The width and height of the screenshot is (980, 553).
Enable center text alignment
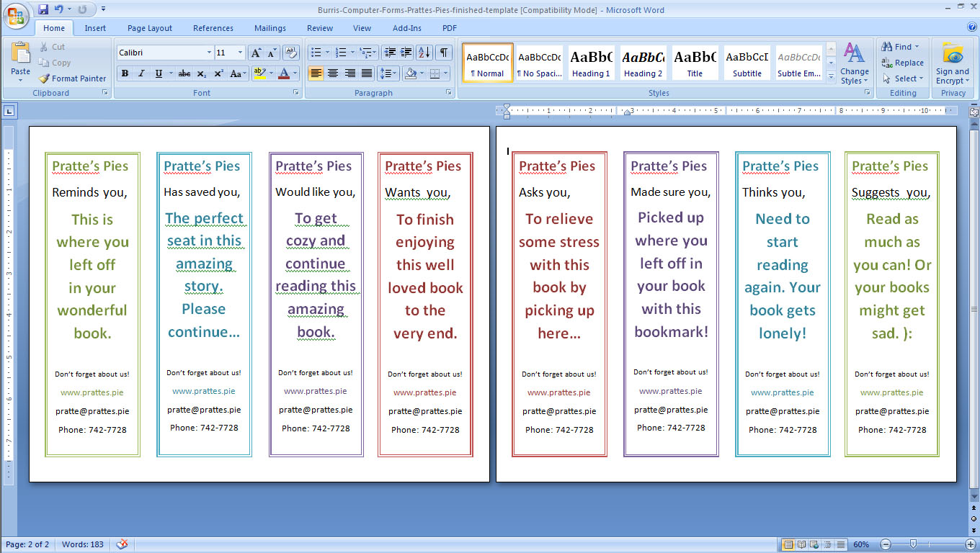(333, 73)
